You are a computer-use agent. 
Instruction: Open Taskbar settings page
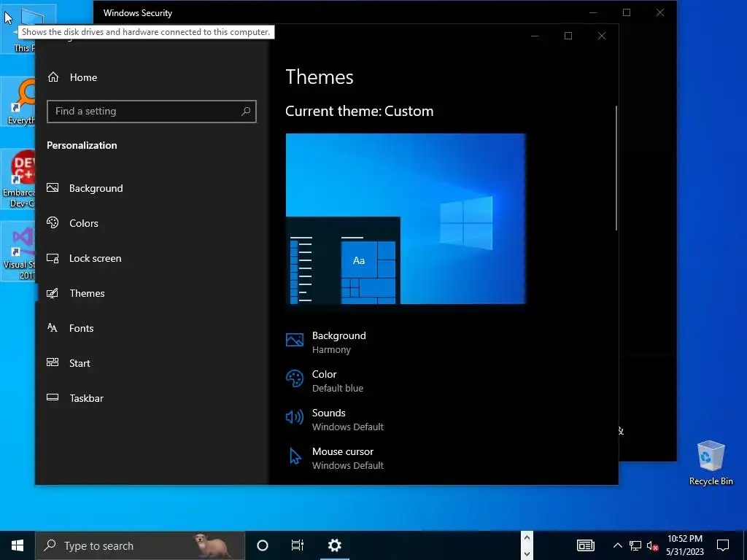coord(75,398)
